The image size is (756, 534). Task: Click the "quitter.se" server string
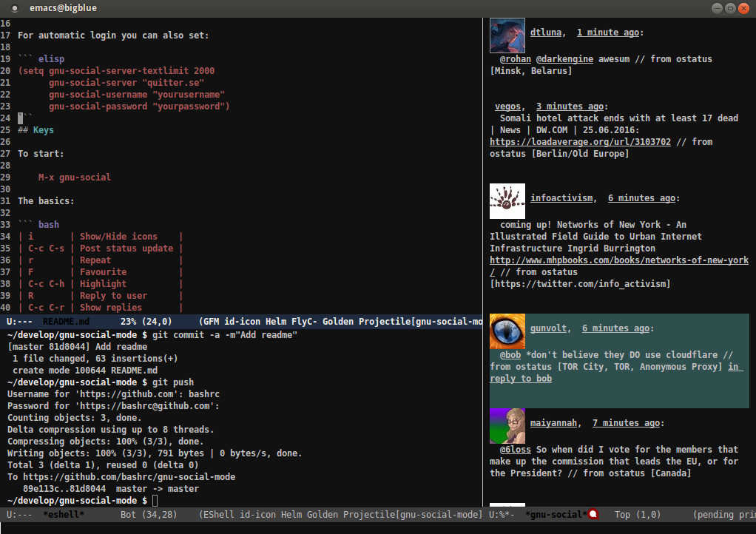coord(173,83)
